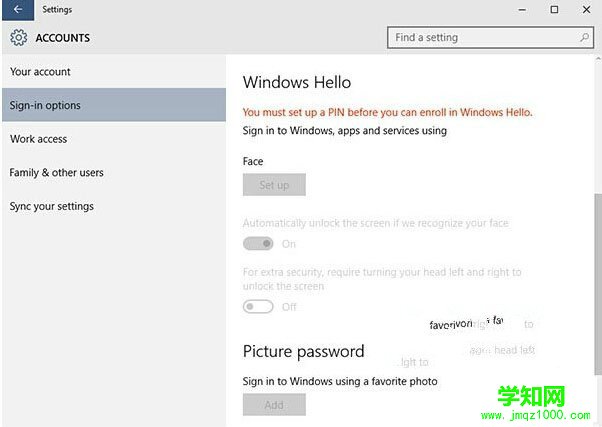Toggle automatic face unlock switch
Screen dimensions: 602x427
coord(258,244)
